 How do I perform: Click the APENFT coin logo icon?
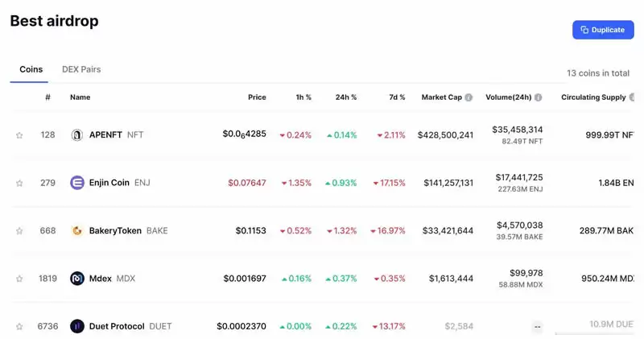click(77, 135)
